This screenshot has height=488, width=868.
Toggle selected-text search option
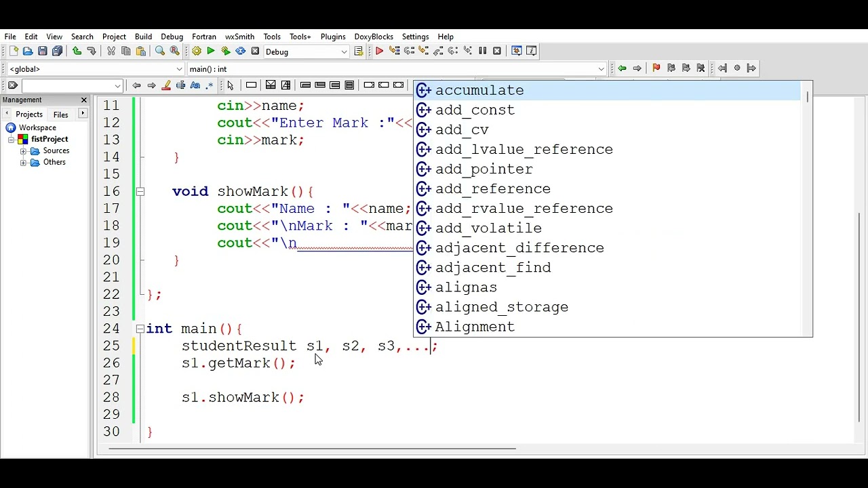click(181, 85)
